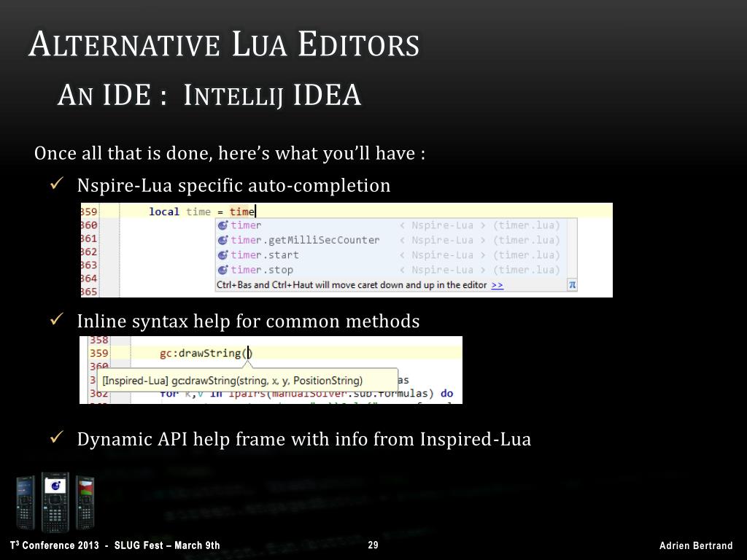747x560 pixels.
Task: Click 'Dynamic API help frame' bullet text
Action: (x=304, y=439)
